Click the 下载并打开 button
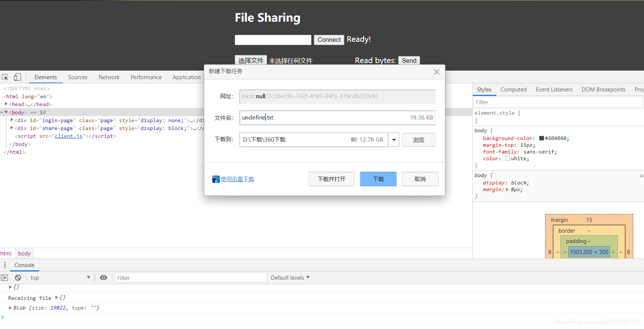 (x=332, y=179)
